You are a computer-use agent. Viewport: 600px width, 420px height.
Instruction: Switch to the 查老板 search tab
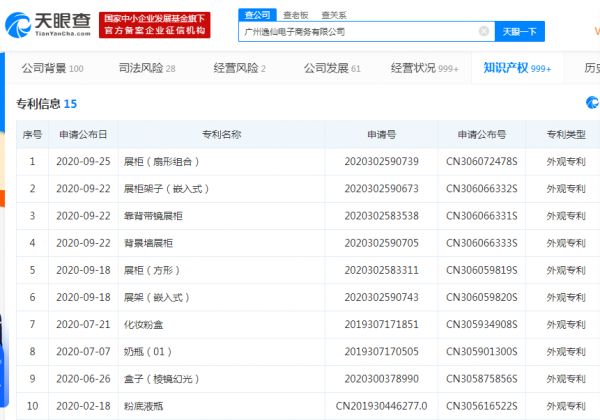pyautogui.click(x=294, y=14)
